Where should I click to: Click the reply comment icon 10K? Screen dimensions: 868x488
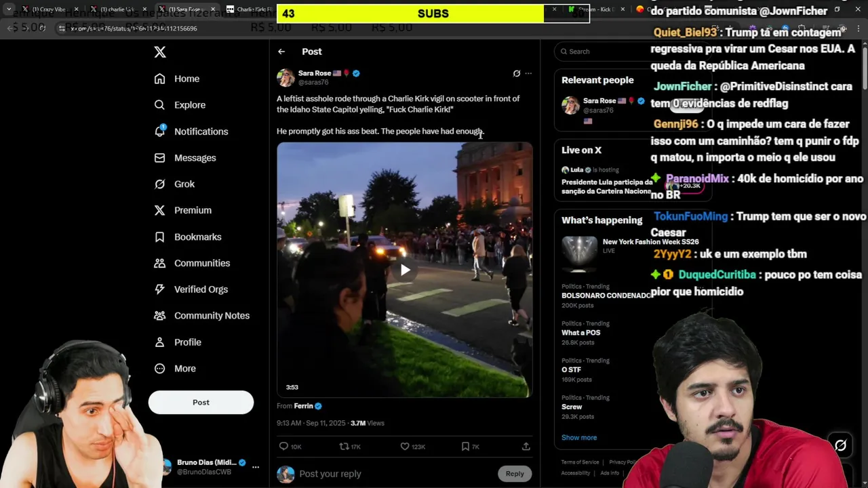click(290, 447)
